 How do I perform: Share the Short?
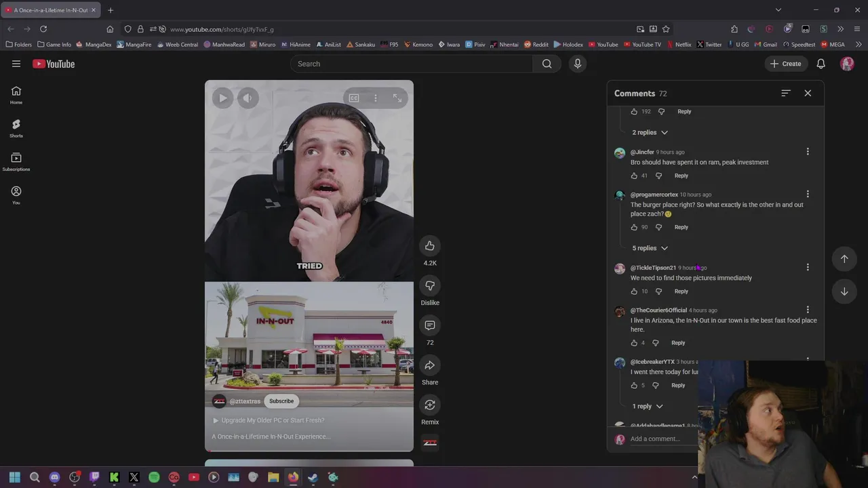[x=430, y=365]
